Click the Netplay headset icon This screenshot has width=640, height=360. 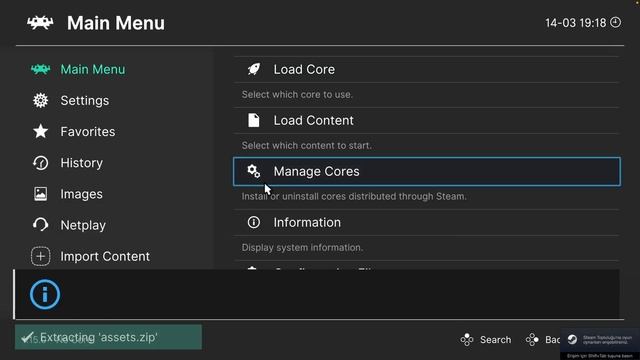tap(40, 225)
